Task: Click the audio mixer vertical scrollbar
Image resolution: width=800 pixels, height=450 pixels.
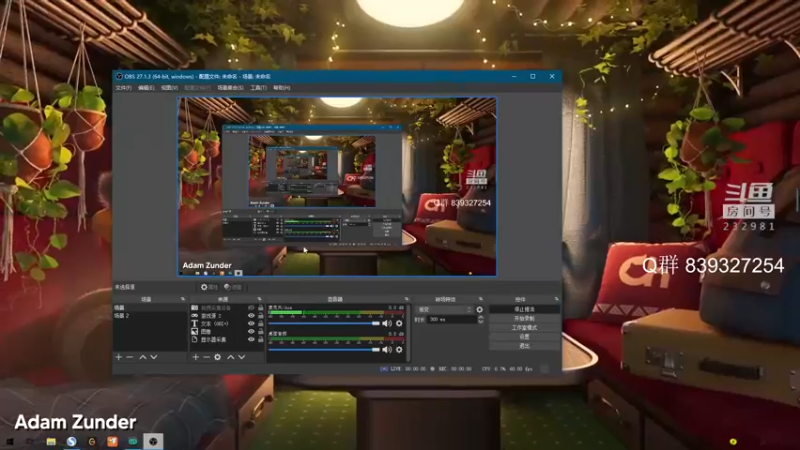Action: (408, 333)
